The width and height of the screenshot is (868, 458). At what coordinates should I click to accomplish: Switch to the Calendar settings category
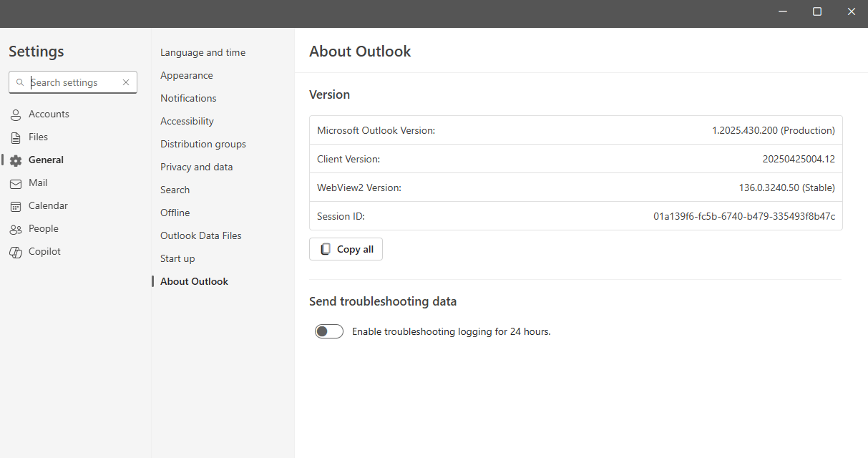[48, 205]
